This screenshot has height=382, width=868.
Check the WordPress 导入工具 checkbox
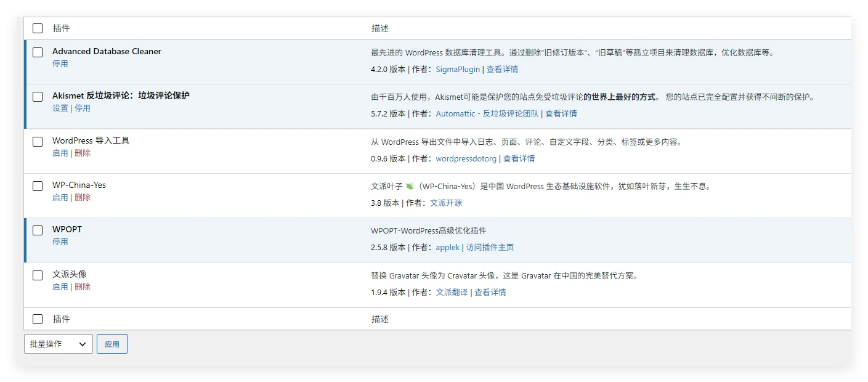point(38,142)
